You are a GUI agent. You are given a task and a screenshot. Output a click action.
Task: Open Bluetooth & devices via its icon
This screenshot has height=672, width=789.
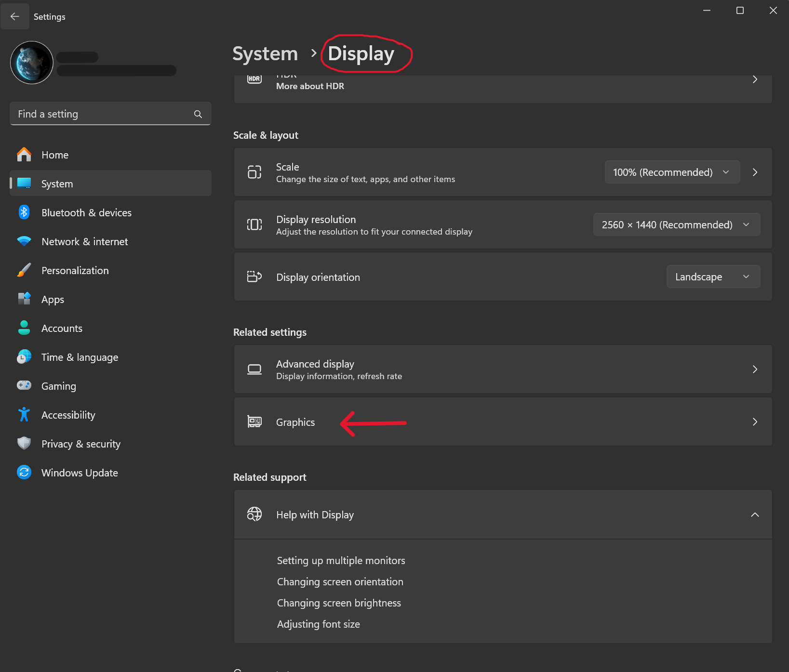click(24, 212)
